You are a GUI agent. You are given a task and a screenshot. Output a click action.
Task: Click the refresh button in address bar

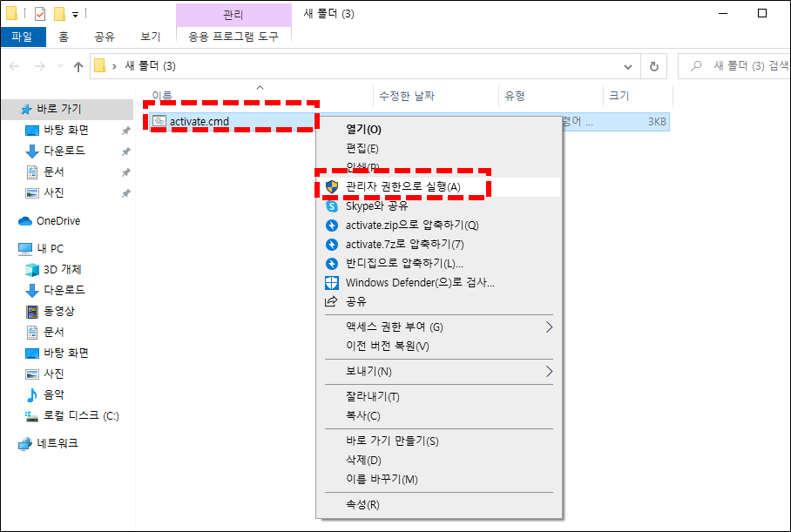tap(653, 66)
